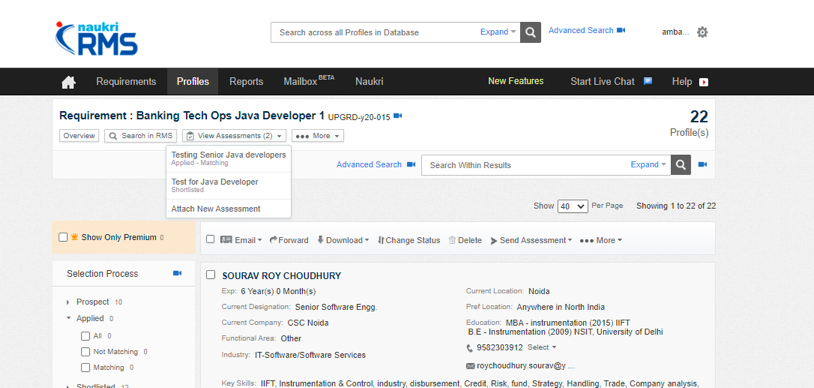Click the Help video play icon

703,82
